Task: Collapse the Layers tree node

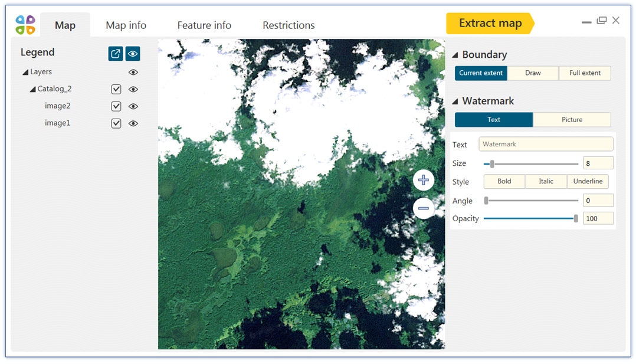Action: [25, 72]
